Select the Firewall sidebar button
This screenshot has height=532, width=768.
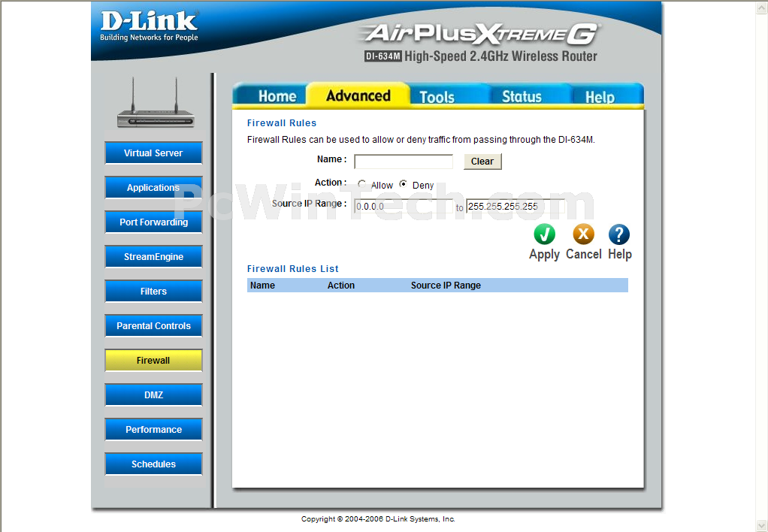point(153,361)
